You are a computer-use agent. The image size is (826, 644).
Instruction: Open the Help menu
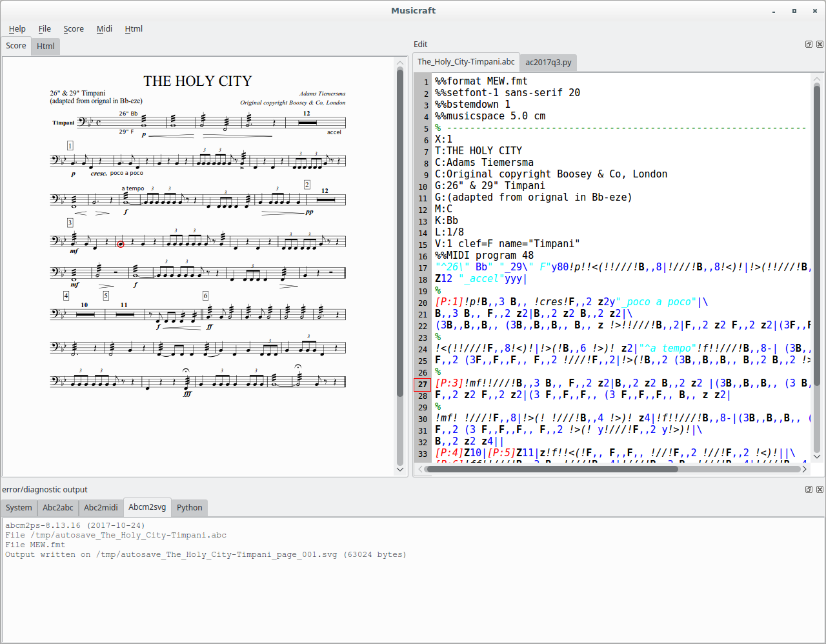point(17,29)
